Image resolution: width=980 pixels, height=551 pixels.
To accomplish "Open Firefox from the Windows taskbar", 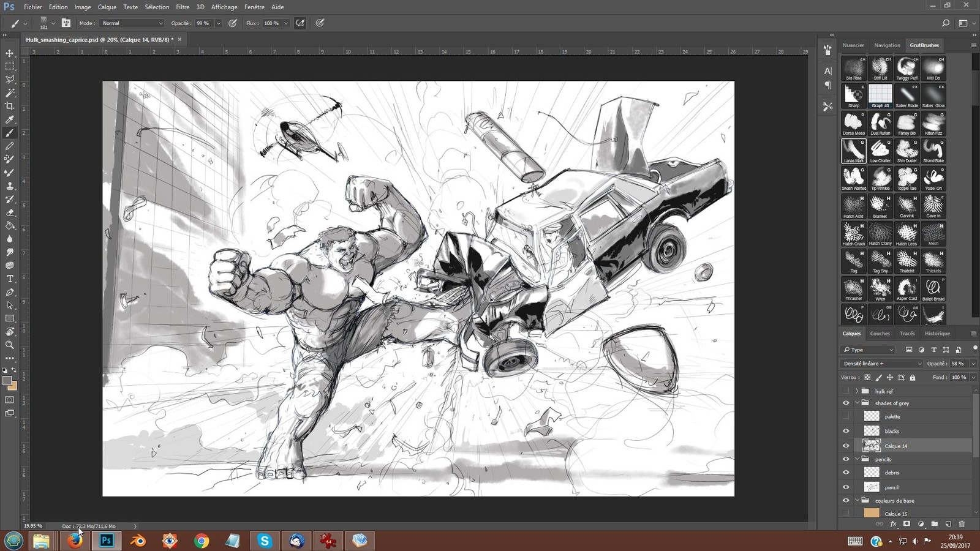I will (x=75, y=541).
